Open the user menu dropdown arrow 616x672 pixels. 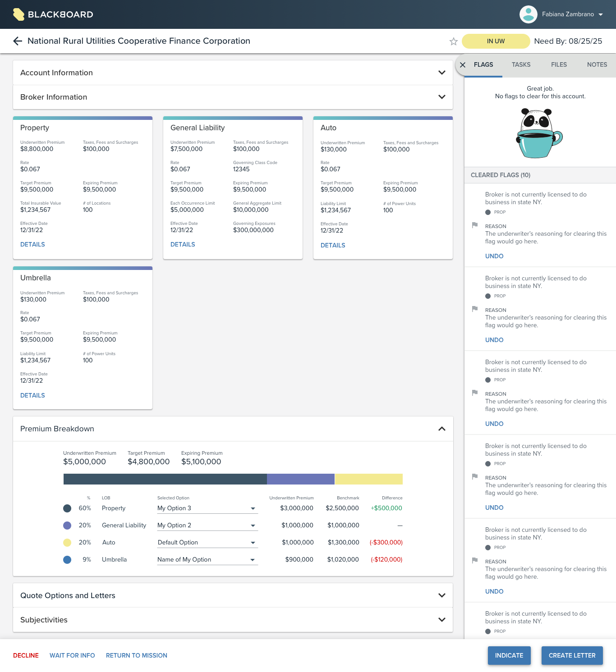[601, 14]
